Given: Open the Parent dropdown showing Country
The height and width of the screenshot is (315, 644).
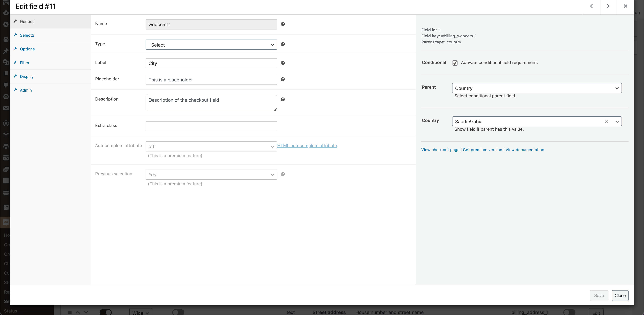Looking at the screenshot, I should (x=537, y=88).
